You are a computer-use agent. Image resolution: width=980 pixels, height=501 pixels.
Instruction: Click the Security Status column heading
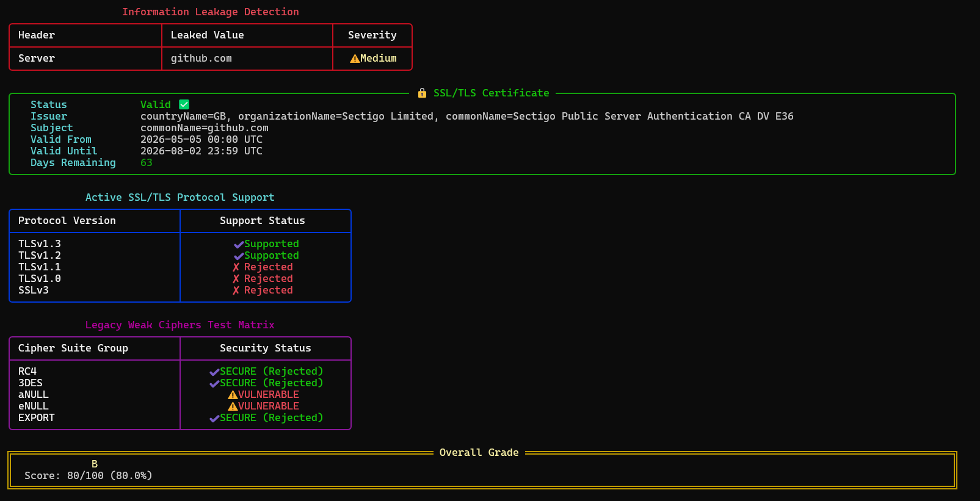click(x=266, y=348)
